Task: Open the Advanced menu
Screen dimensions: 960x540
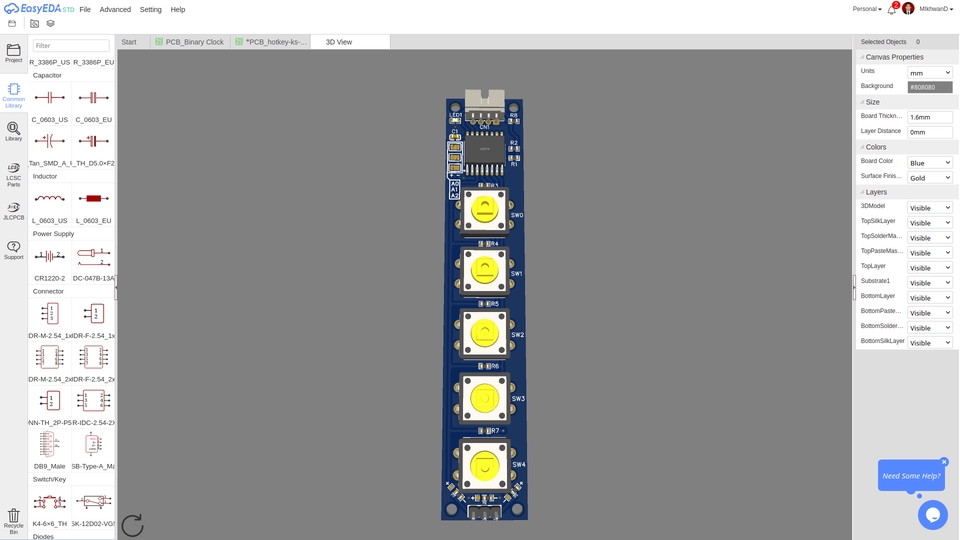Action: tap(115, 9)
